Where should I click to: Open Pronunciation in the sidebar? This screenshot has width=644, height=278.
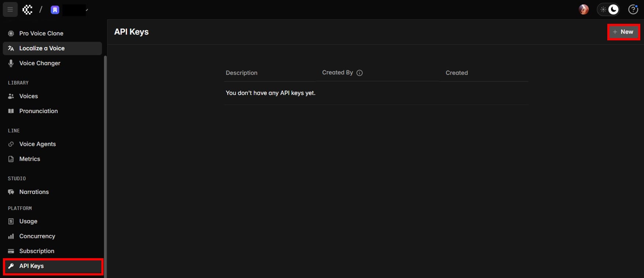39,111
